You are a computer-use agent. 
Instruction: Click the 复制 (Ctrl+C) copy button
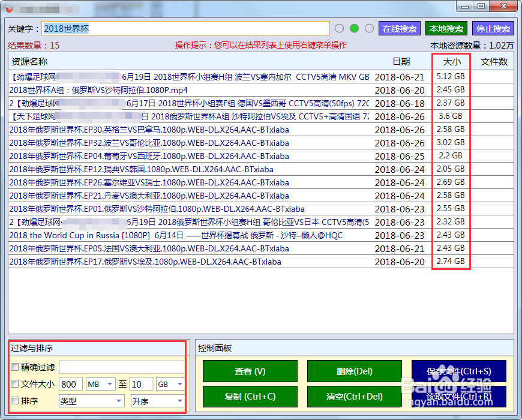[250, 397]
